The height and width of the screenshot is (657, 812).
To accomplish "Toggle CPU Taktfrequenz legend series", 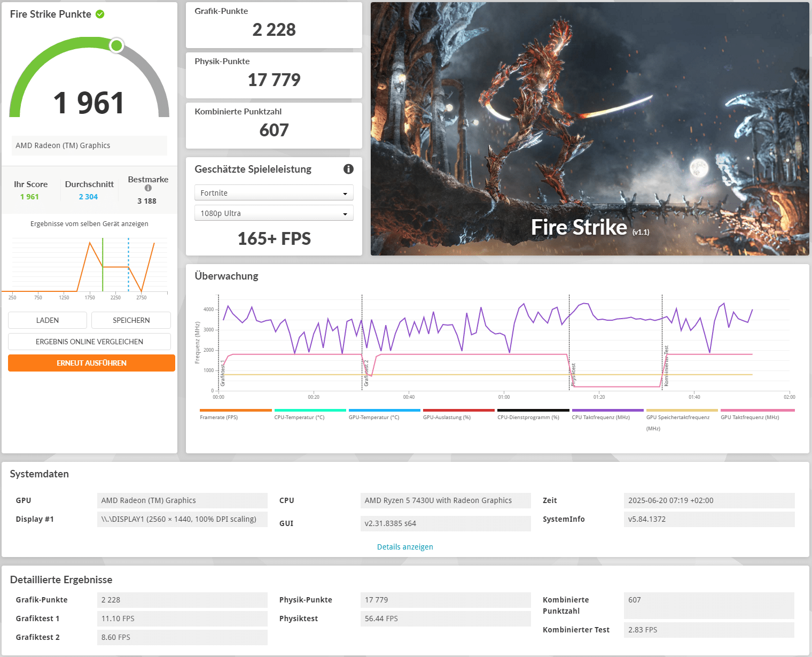I will pyautogui.click(x=600, y=417).
